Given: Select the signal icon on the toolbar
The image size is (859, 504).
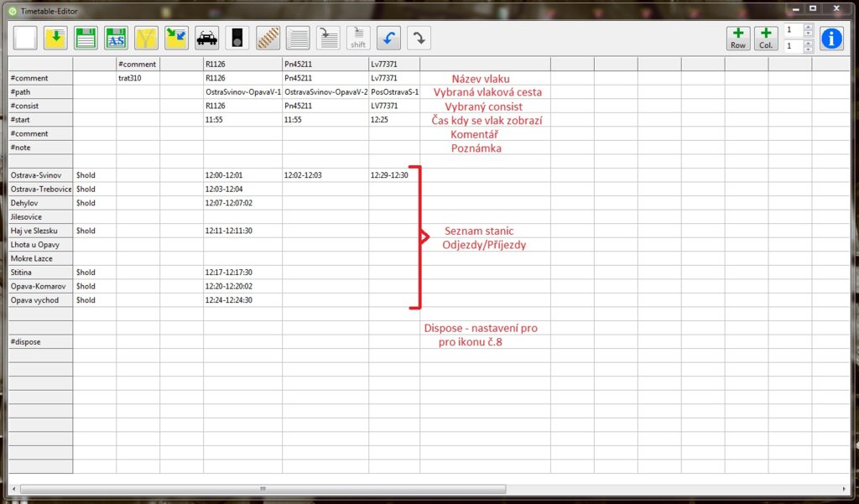Looking at the screenshot, I should coord(236,38).
